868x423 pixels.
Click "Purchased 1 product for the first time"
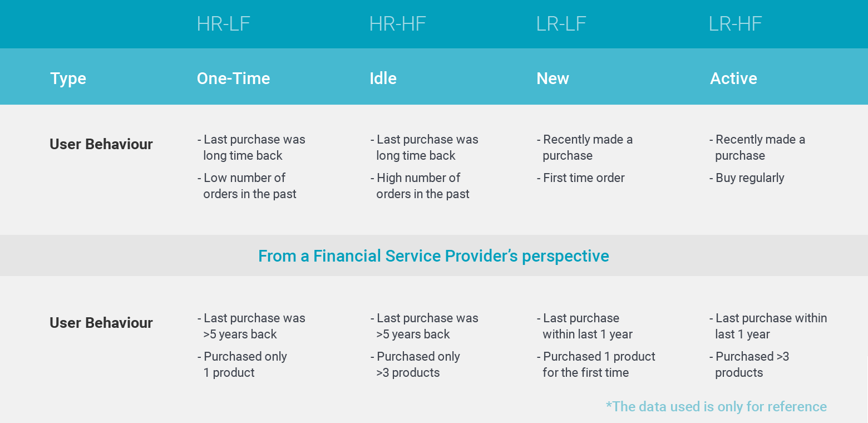coord(596,365)
